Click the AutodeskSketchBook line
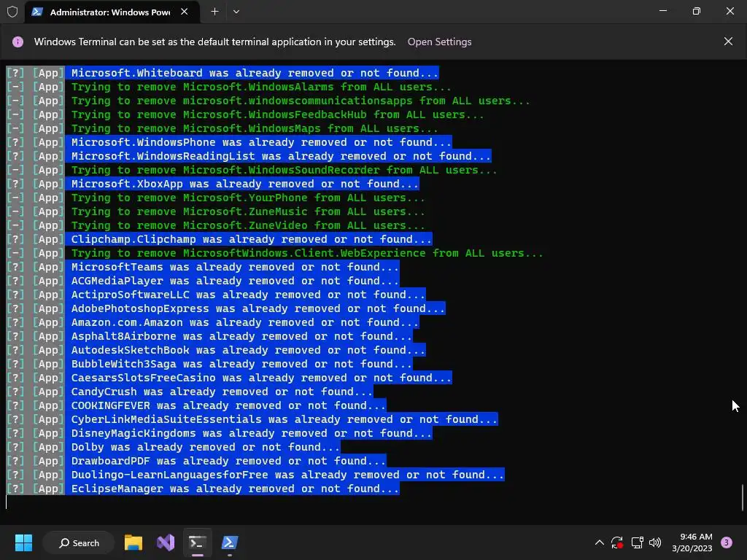Viewport: 747px width, 560px height. click(215, 350)
